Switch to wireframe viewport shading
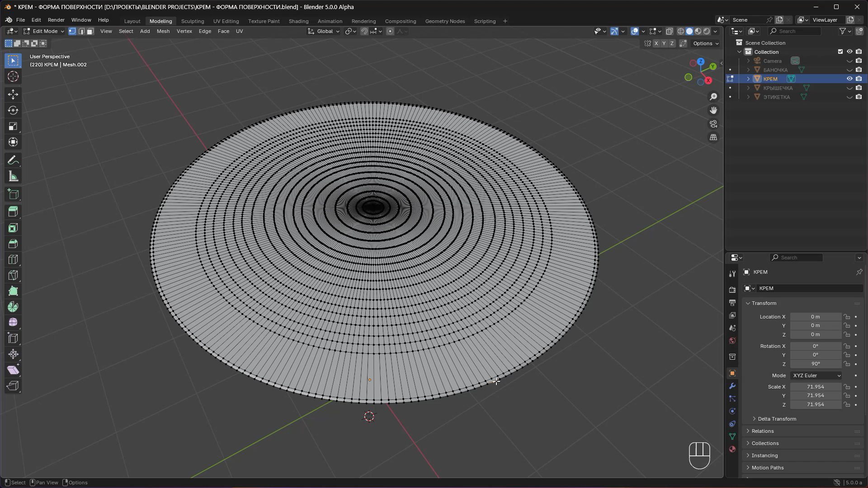Screen dimensions: 868x488 tap(681, 31)
